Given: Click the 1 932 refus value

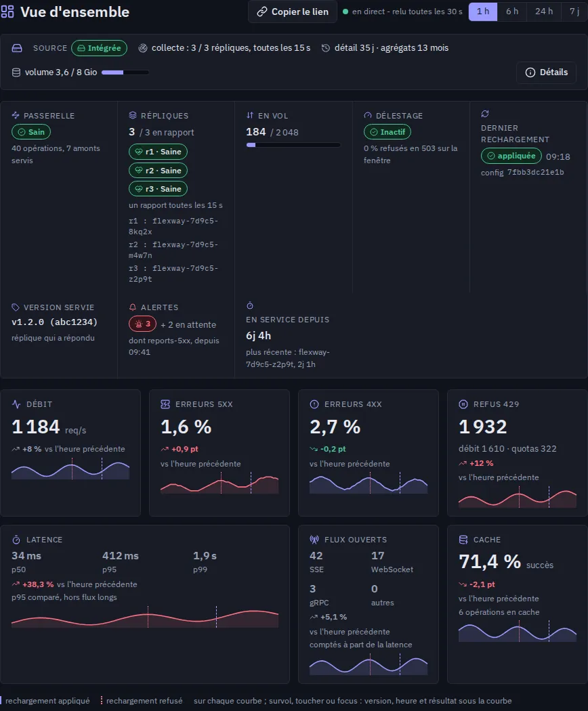Looking at the screenshot, I should click(483, 427).
